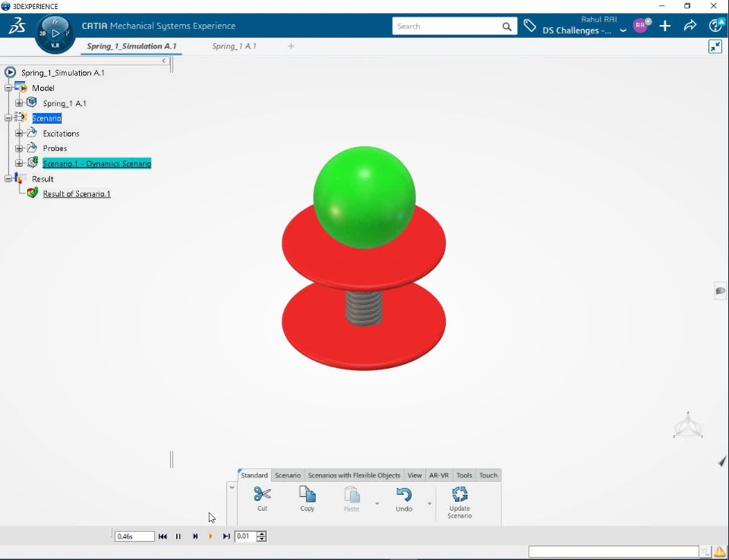Switch to the Touch tab
This screenshot has width=729, height=560.
pos(488,475)
